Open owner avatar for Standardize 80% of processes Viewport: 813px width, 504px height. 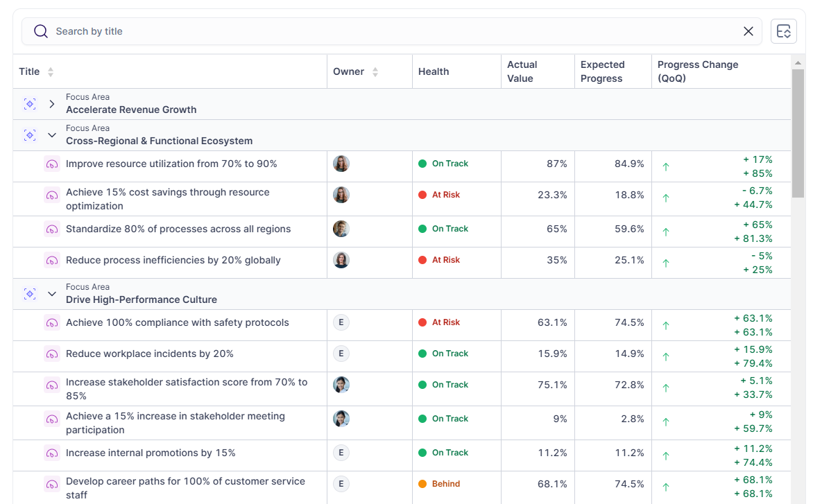coord(341,229)
